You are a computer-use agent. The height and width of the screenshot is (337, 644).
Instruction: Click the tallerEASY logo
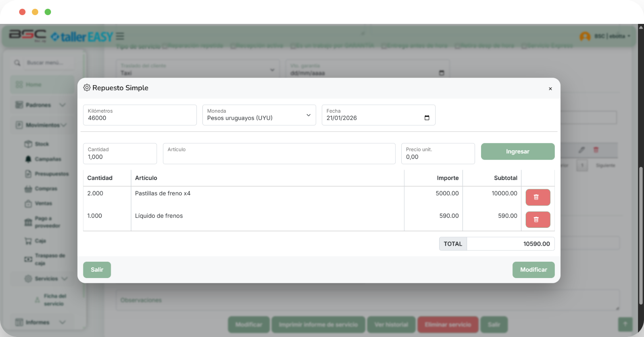(82, 37)
